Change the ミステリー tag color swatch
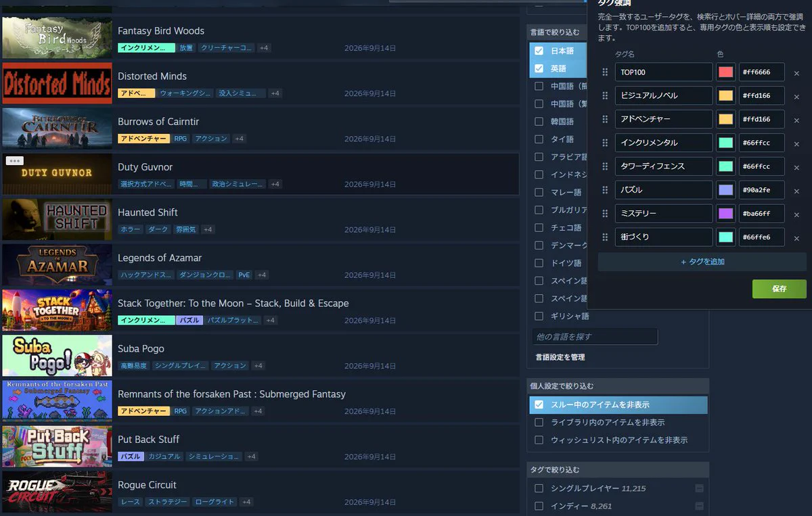Screen dimensions: 812x516 [725, 214]
